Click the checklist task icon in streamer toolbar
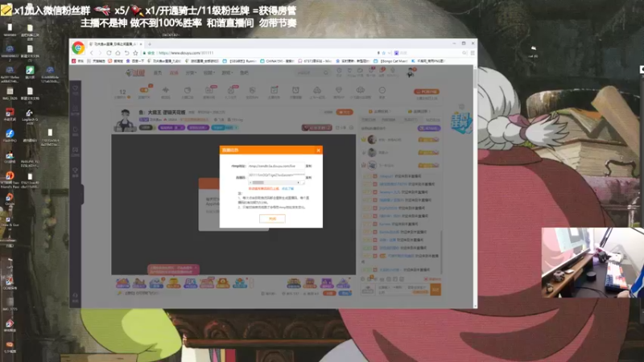644x362 pixels. [x=274, y=92]
